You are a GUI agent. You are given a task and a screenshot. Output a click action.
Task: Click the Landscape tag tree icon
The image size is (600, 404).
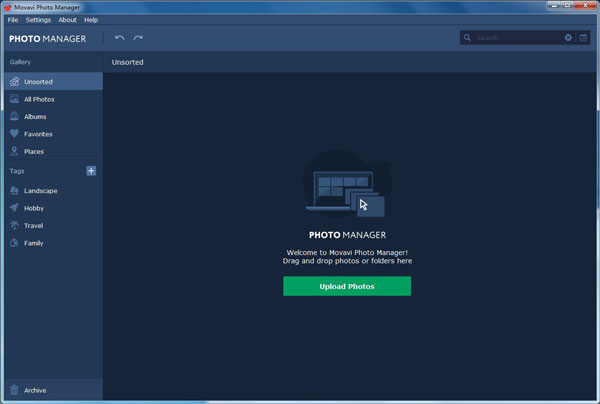[x=14, y=190]
